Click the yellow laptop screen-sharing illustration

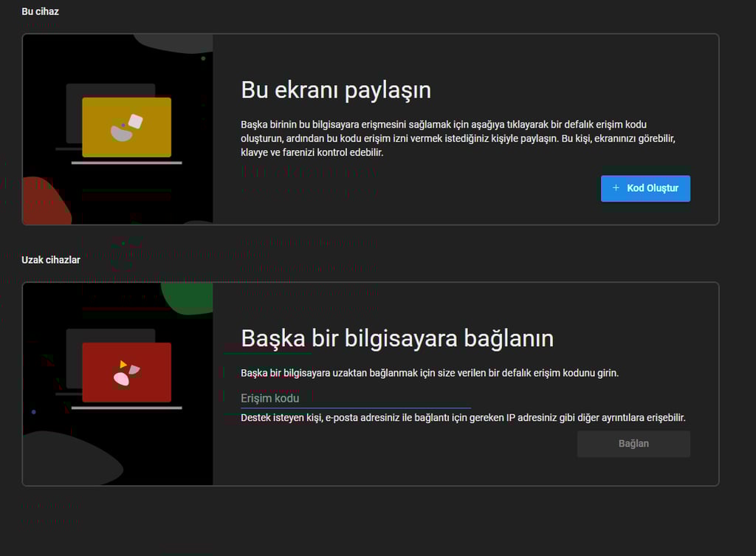(117, 128)
